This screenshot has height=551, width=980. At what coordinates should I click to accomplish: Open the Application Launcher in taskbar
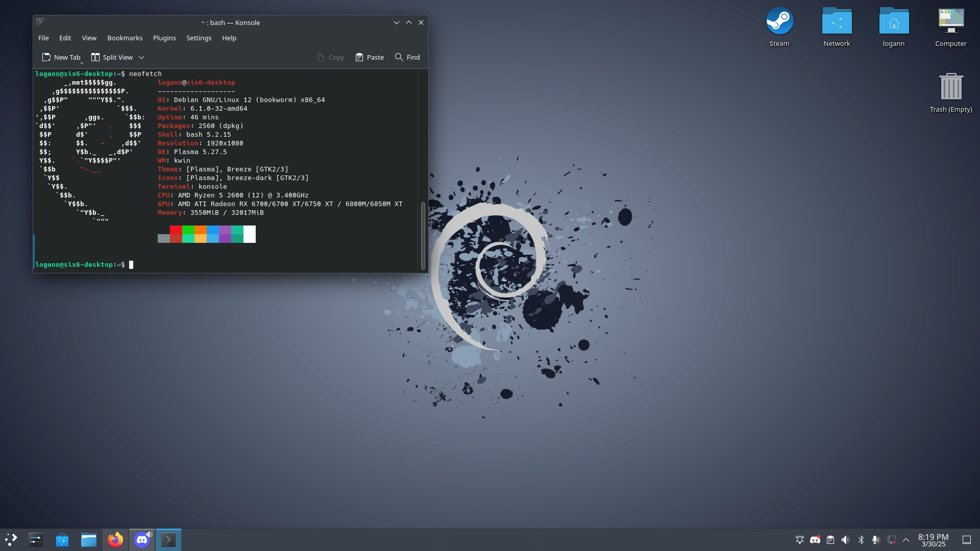[x=11, y=539]
